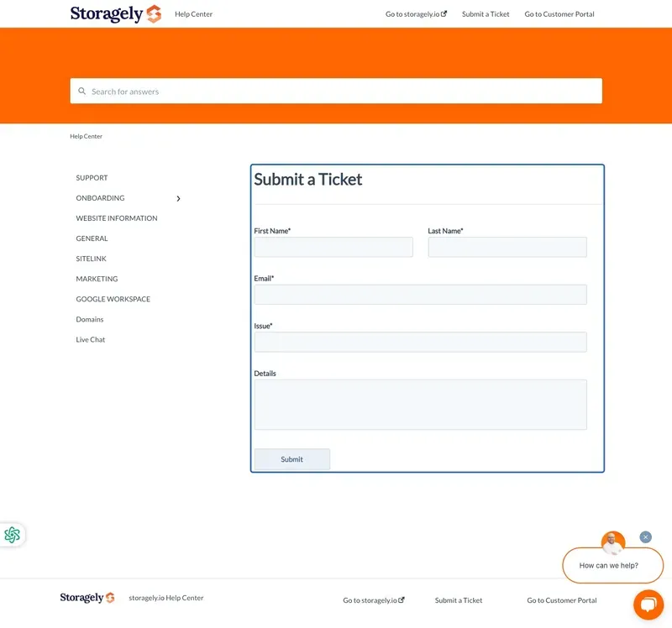
Task: Open 'Submit a Ticket' in the header
Action: coord(486,14)
